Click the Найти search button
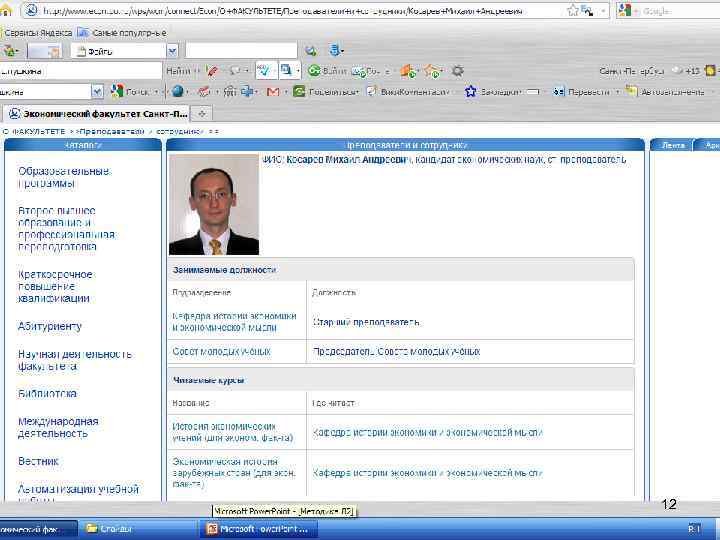Screen dimensions: 720x540 point(179,71)
